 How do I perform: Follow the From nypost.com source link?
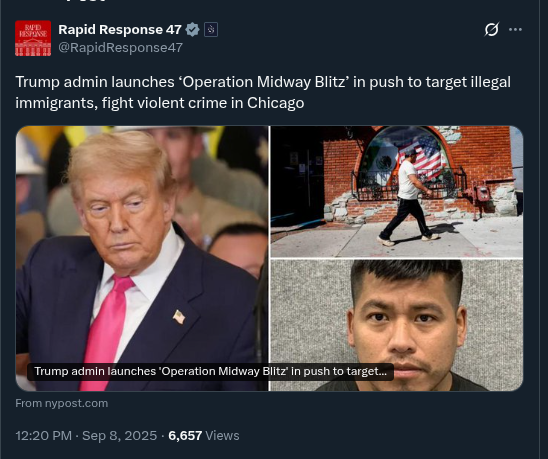click(62, 403)
